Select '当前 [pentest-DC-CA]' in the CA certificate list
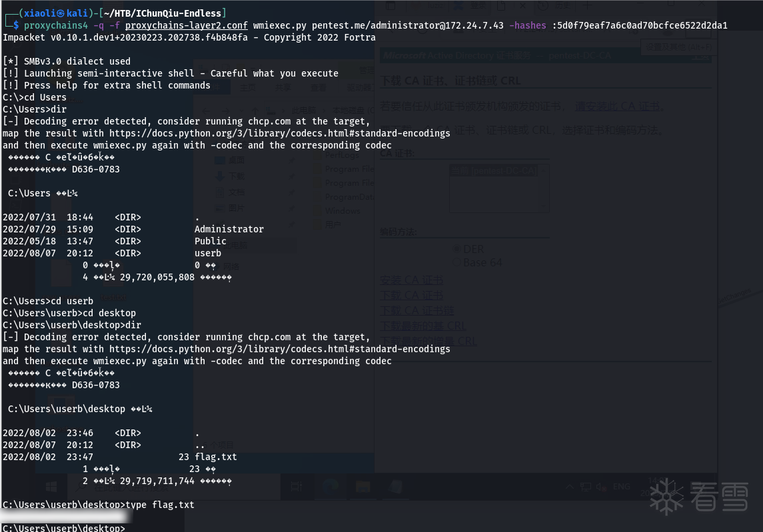763x532 pixels. (493, 171)
